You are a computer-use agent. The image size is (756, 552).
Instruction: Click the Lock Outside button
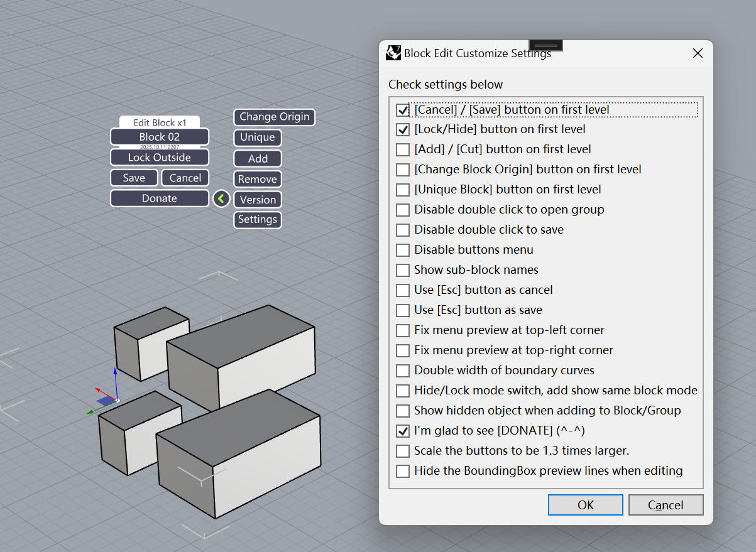159,158
